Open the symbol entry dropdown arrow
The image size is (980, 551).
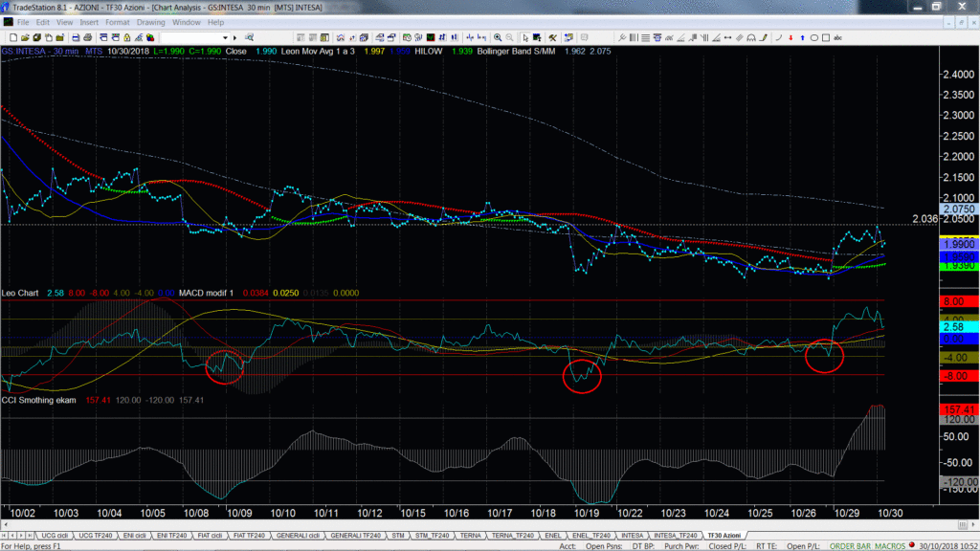tap(225, 37)
